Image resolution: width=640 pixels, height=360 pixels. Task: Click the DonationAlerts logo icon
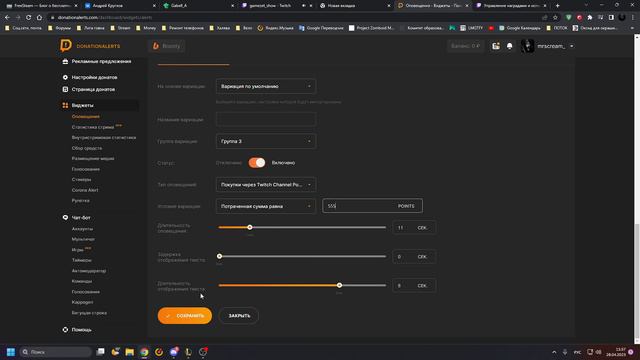point(65,45)
